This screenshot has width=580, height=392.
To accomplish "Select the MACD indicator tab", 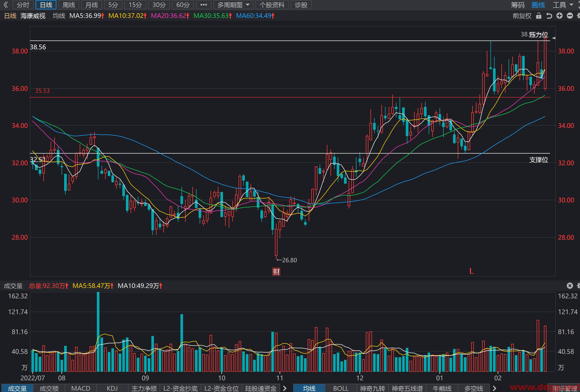I will point(81,388).
